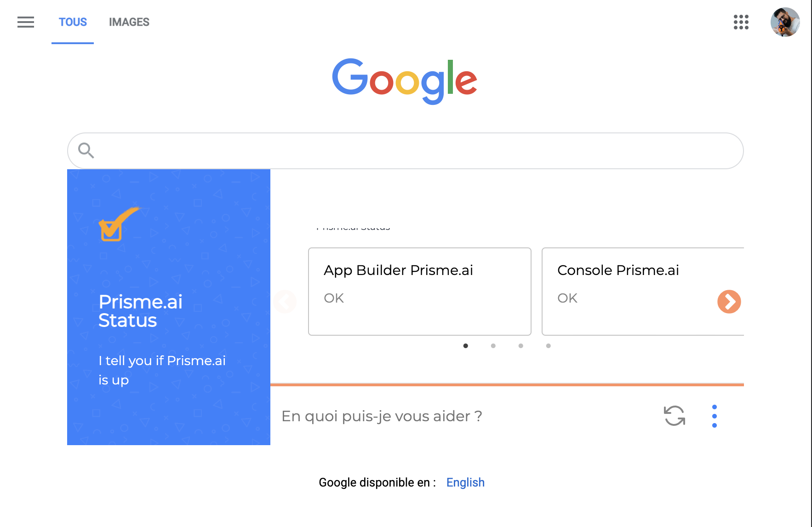Image resolution: width=812 pixels, height=527 pixels.
Task: Open the hamburger main menu
Action: tap(26, 22)
